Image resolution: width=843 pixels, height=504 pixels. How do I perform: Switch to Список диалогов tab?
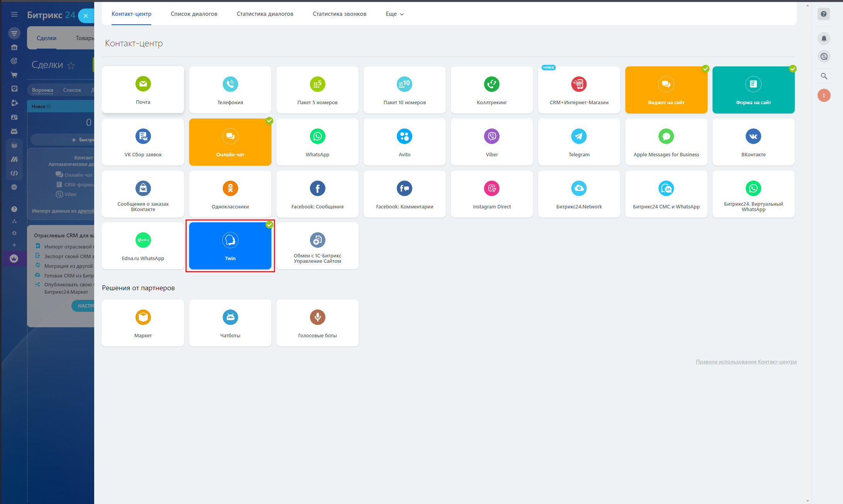(194, 14)
